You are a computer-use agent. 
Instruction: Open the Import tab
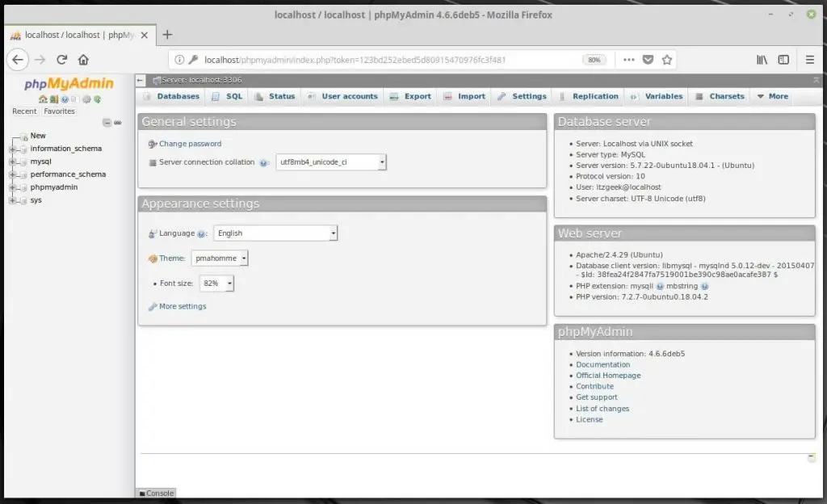coord(464,96)
